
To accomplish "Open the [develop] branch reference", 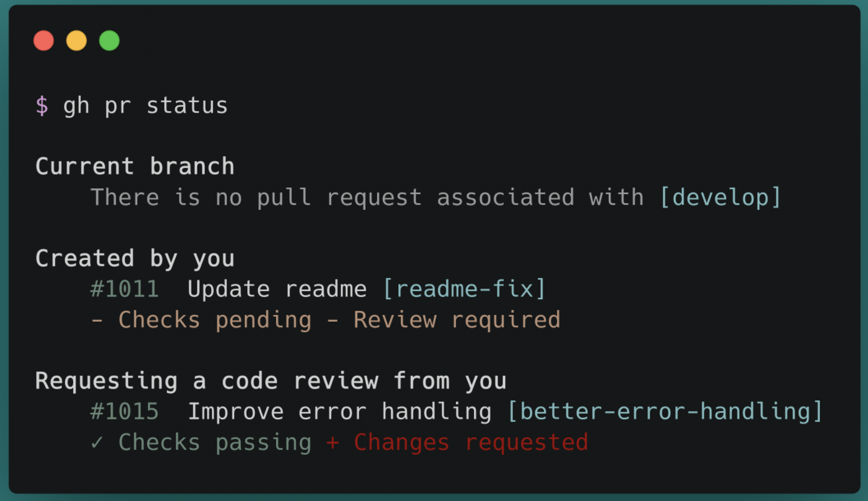I will (721, 197).
